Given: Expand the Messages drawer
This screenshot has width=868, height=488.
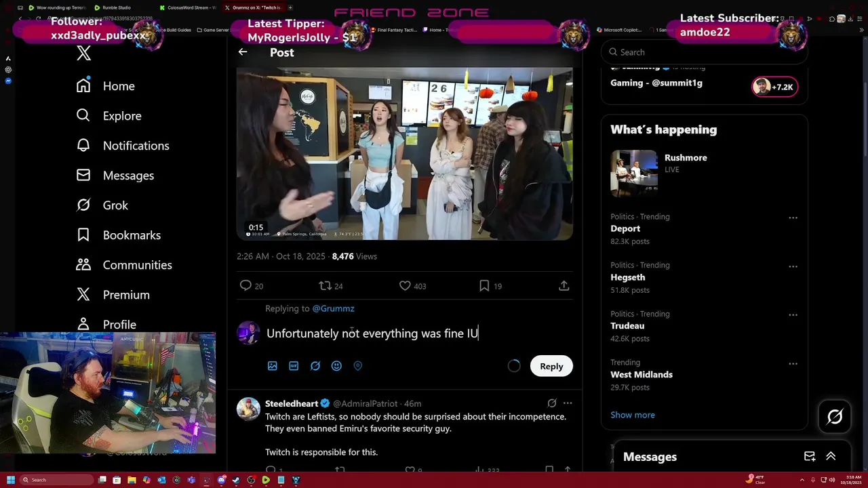Looking at the screenshot, I should [831, 457].
